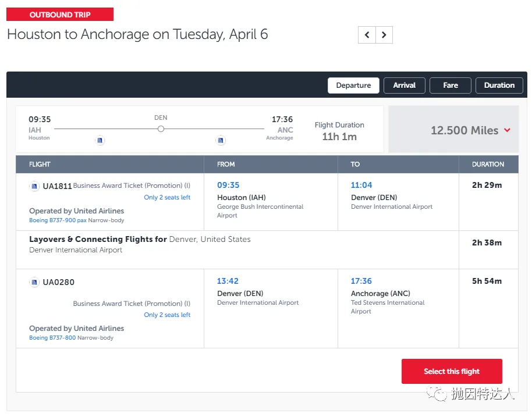Click 'Ted Stevens International Airport' text

coord(388,307)
